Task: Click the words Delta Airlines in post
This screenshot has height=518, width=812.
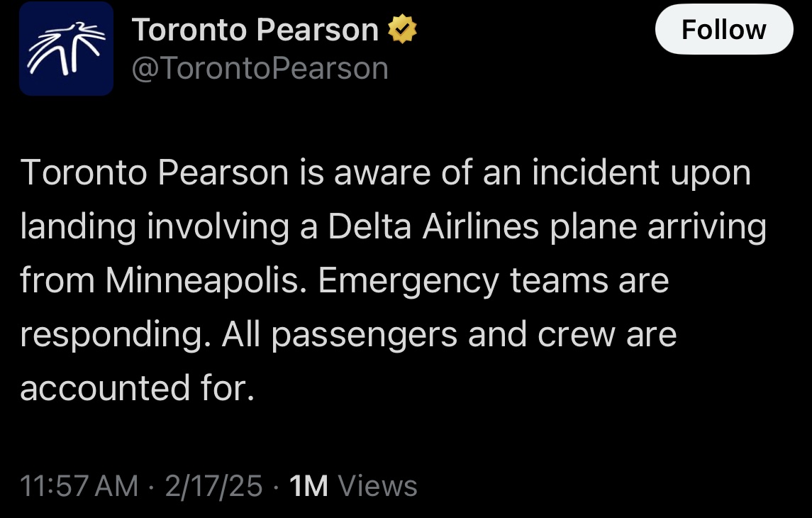Action: pyautogui.click(x=433, y=226)
